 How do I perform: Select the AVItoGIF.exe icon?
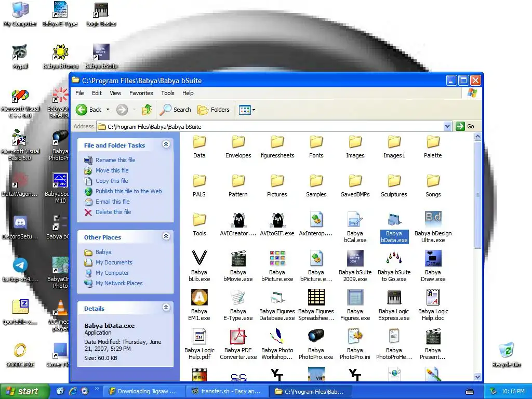click(x=277, y=220)
